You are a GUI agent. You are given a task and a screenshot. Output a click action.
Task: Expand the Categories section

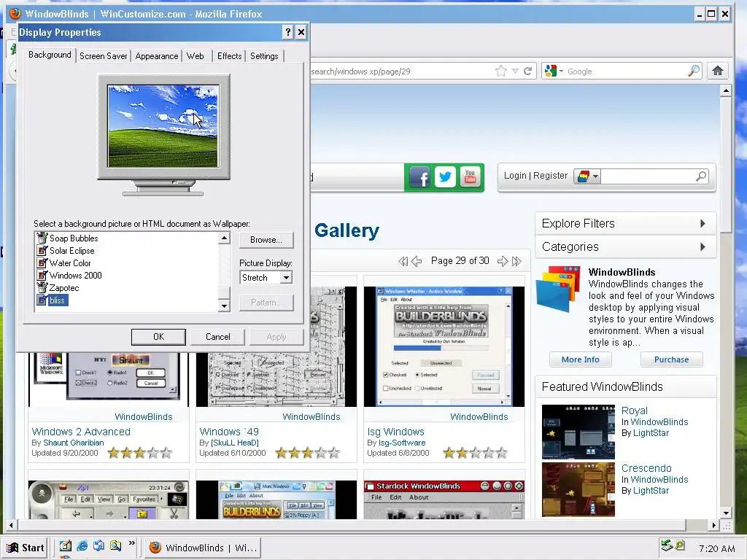[x=625, y=246]
